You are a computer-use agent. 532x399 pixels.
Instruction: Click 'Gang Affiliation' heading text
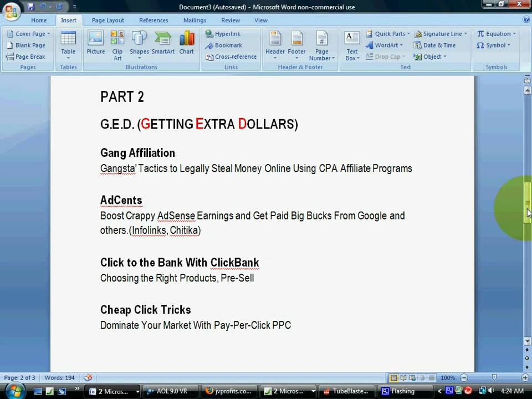(138, 153)
